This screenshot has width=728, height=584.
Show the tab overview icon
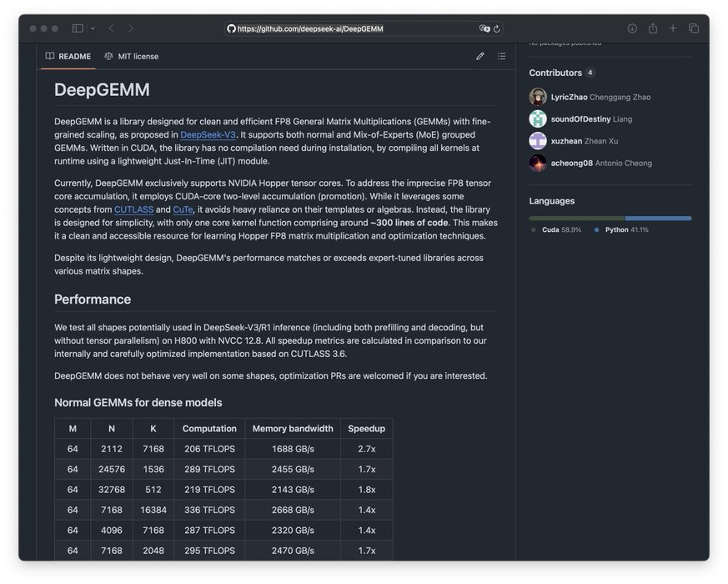tap(694, 28)
